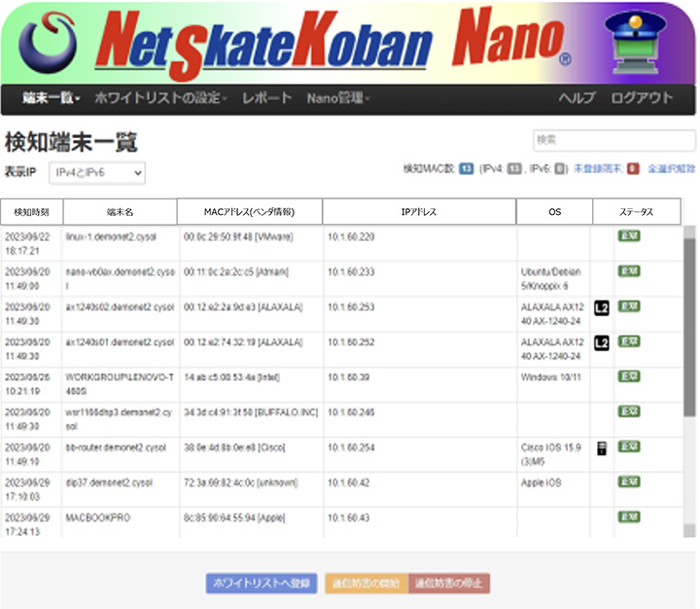Open the ヘルプ menu item
The image size is (700, 609).
(577, 97)
